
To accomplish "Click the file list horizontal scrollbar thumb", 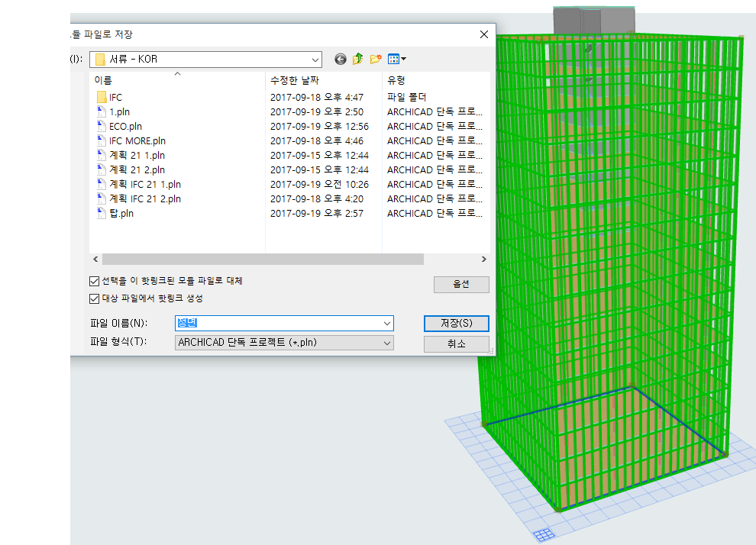I will pyautogui.click(x=263, y=260).
